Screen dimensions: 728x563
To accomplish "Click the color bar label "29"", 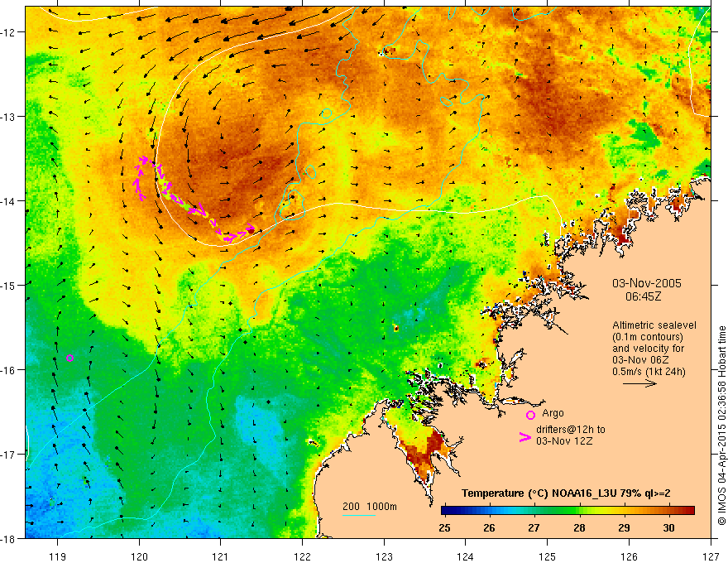I will (x=624, y=527).
